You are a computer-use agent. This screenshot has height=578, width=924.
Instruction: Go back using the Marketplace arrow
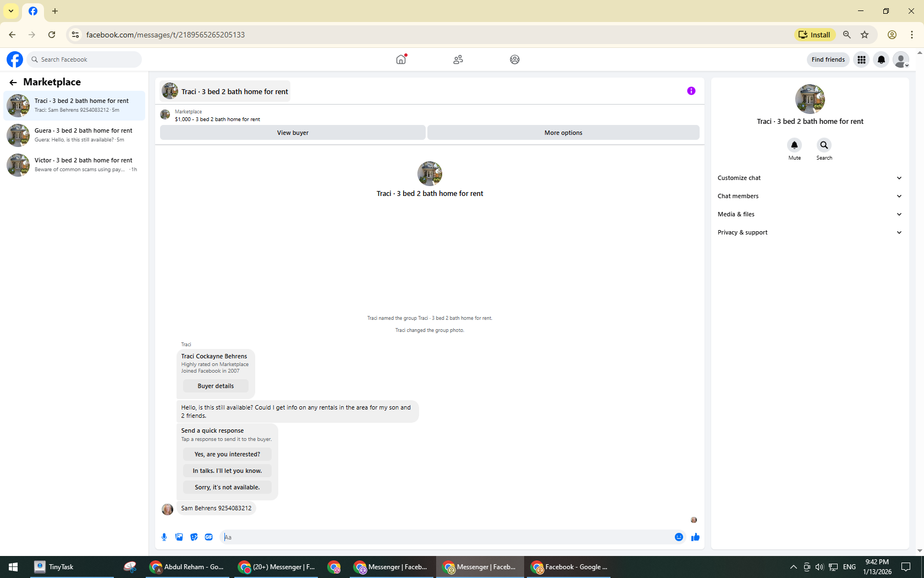pyautogui.click(x=13, y=83)
